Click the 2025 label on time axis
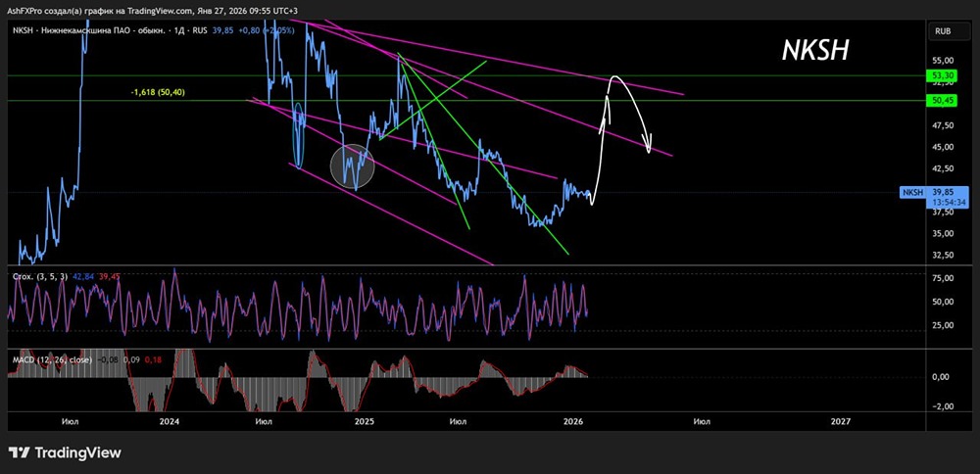The width and height of the screenshot is (980, 474). click(x=364, y=421)
